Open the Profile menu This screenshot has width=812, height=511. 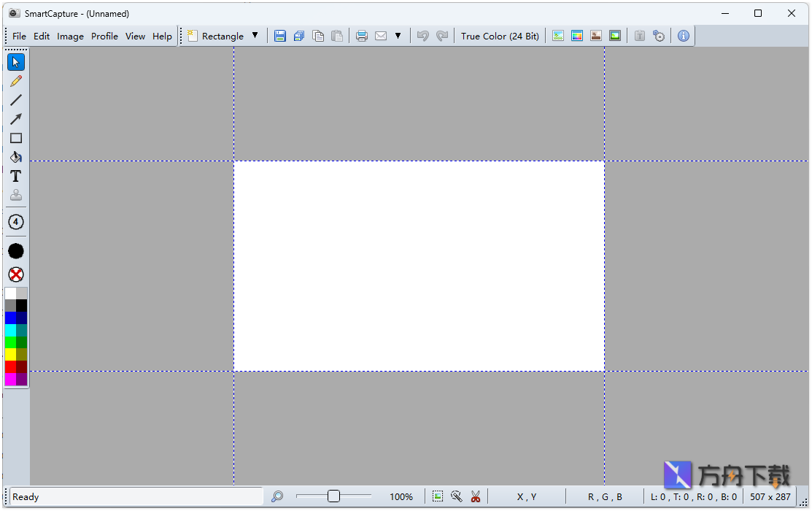pos(104,36)
